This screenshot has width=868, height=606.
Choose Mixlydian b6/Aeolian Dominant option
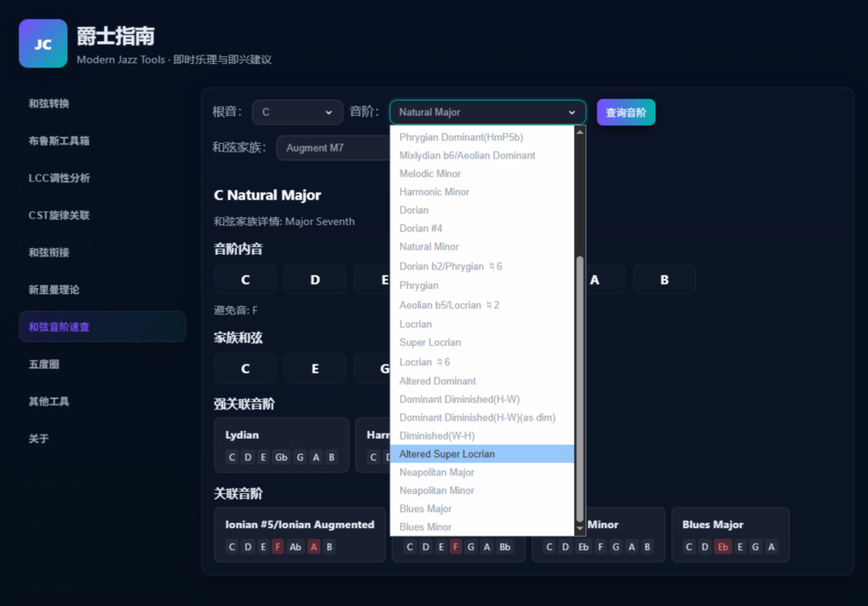[481, 155]
